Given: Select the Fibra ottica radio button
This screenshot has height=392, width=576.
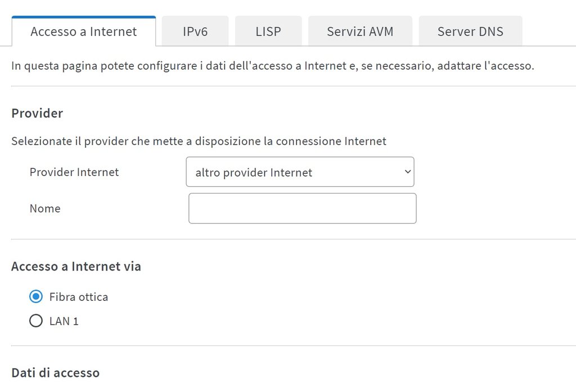Looking at the screenshot, I should pos(35,297).
